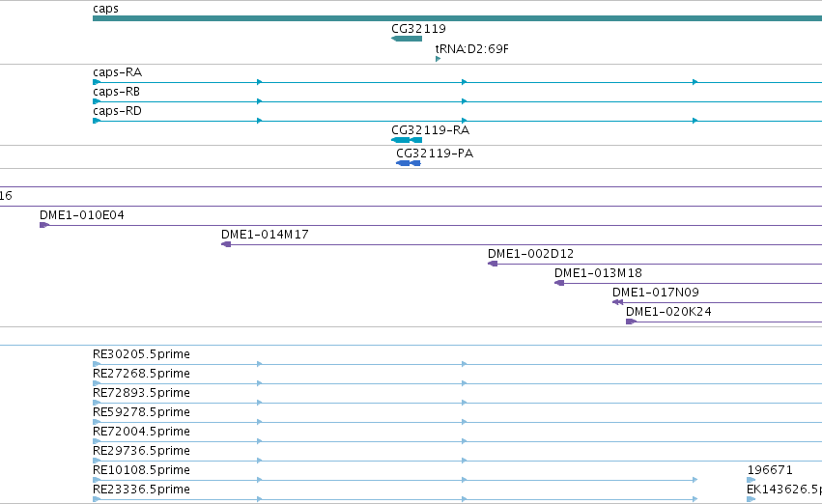
Task: Select the RE29736.5prime EST label
Action: (141, 451)
